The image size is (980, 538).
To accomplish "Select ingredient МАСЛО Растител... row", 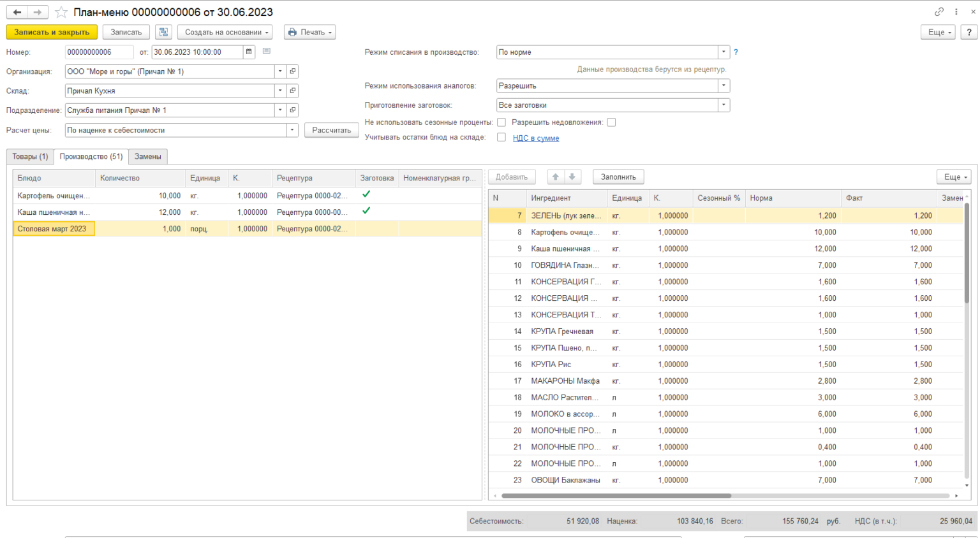I will click(x=725, y=398).
